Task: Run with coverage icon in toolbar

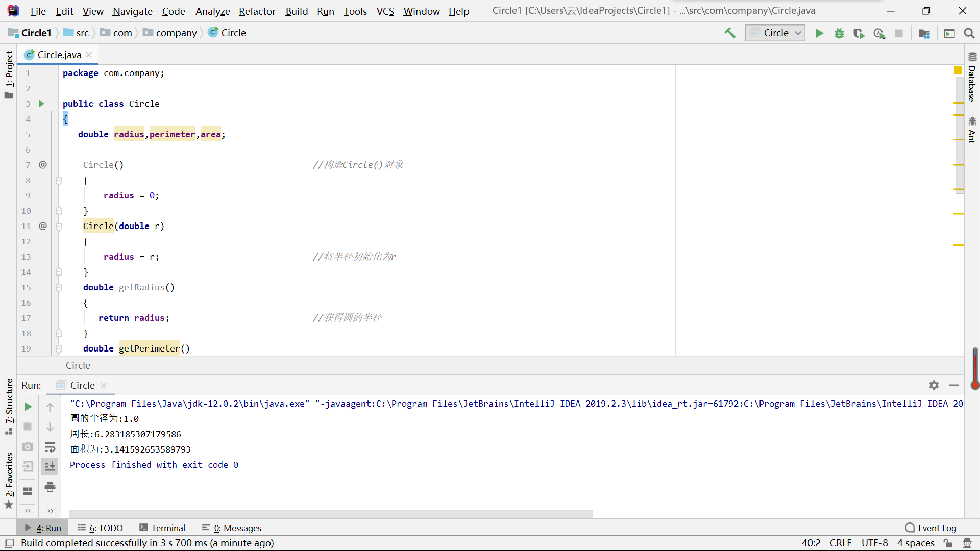Action: pyautogui.click(x=859, y=33)
